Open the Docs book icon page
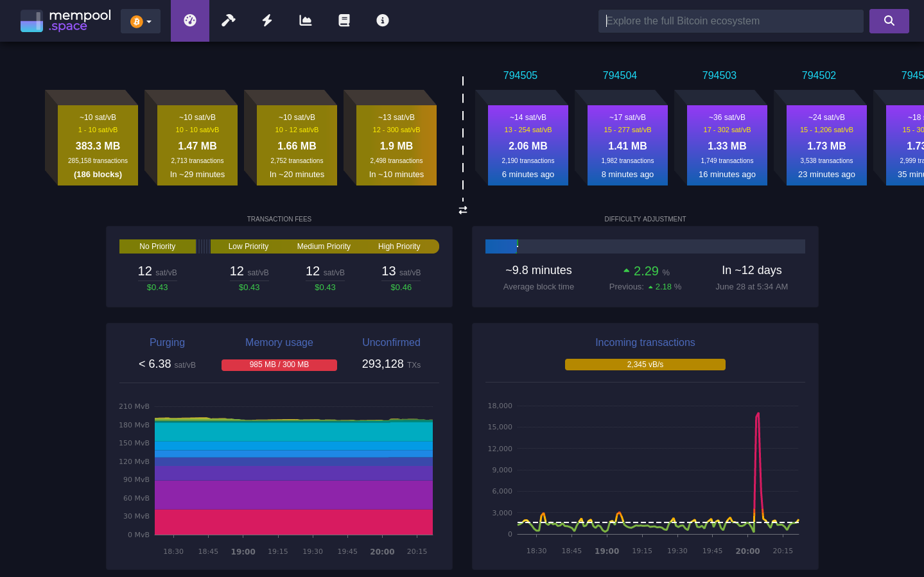The width and height of the screenshot is (924, 577). coord(344,21)
